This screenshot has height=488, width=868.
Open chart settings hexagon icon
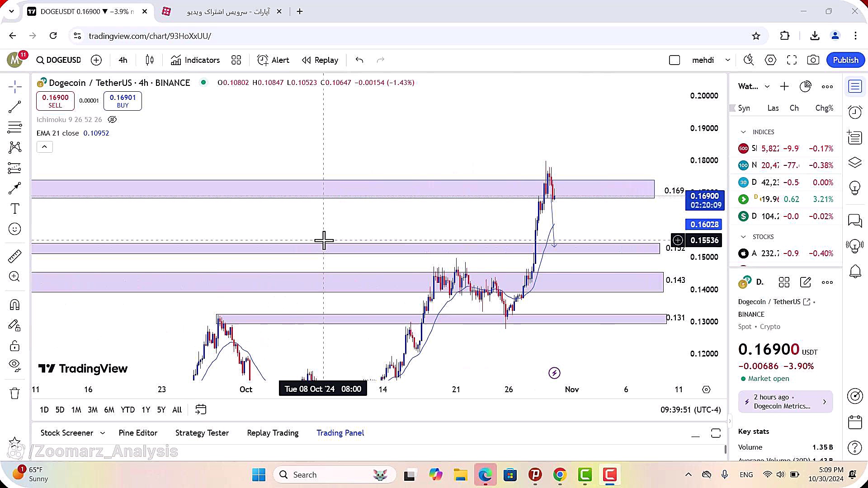tap(770, 60)
